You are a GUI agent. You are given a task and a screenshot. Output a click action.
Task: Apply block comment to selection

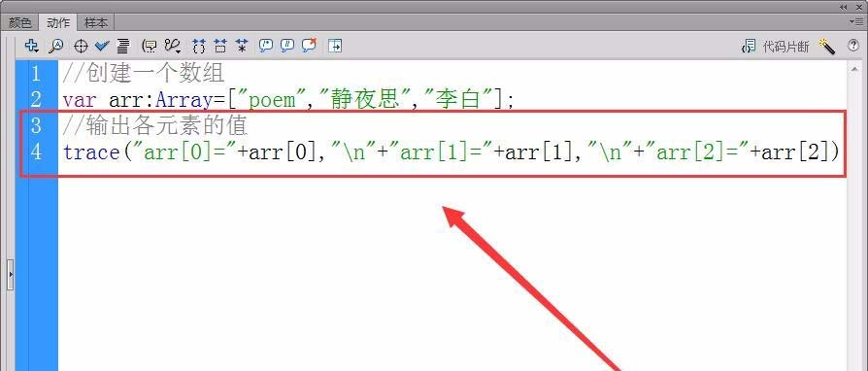pyautogui.click(x=266, y=46)
